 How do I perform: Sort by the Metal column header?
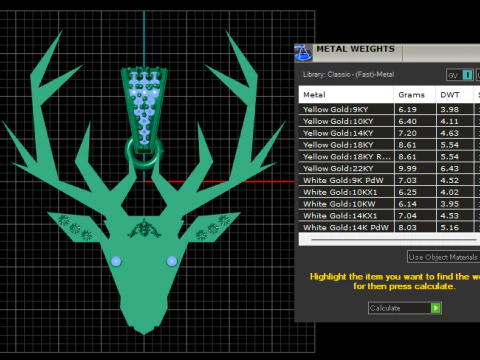click(346, 95)
